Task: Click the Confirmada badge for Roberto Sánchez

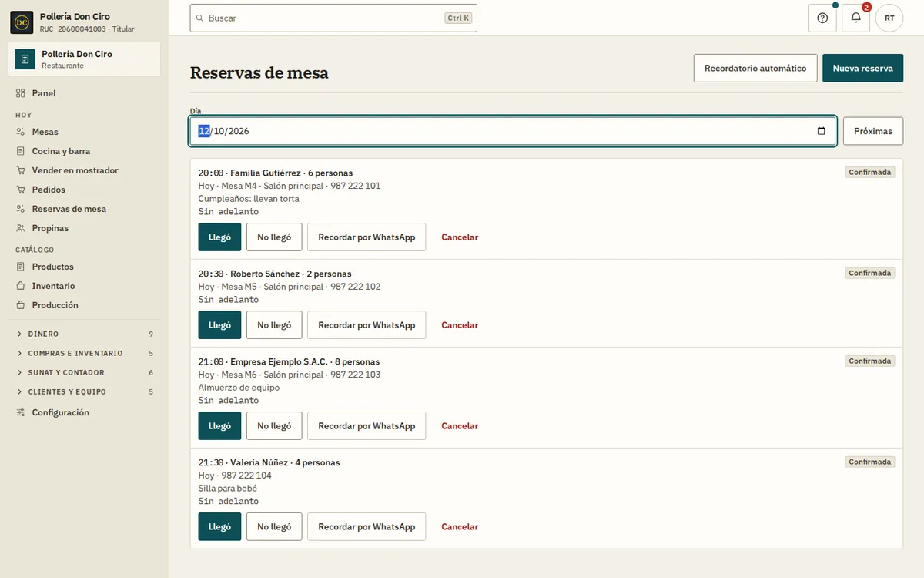Action: click(x=870, y=273)
